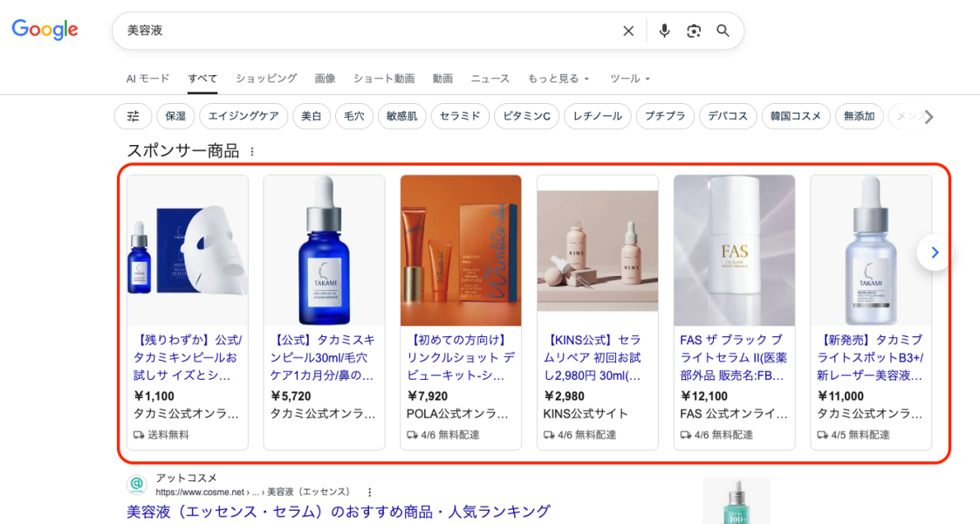Click the three-dot icon on the アットコスメ result
Screen dimensions: 980x524
point(371,491)
